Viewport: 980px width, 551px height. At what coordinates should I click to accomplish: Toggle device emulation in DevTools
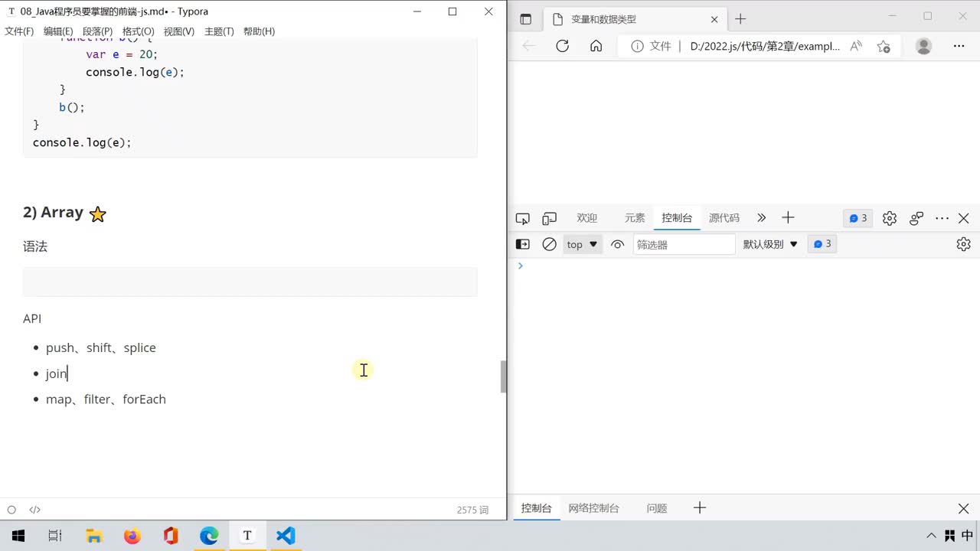click(x=550, y=218)
